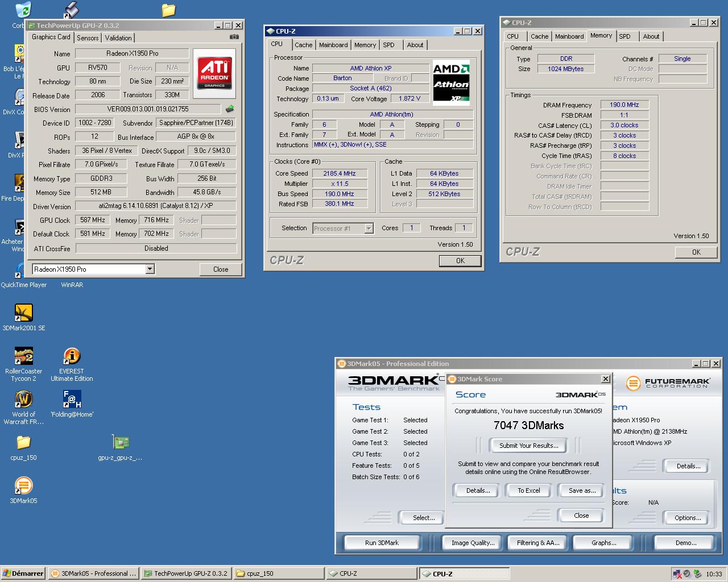Click the taskbar clock showing 10:33
This screenshot has height=582, width=728.
[714, 574]
